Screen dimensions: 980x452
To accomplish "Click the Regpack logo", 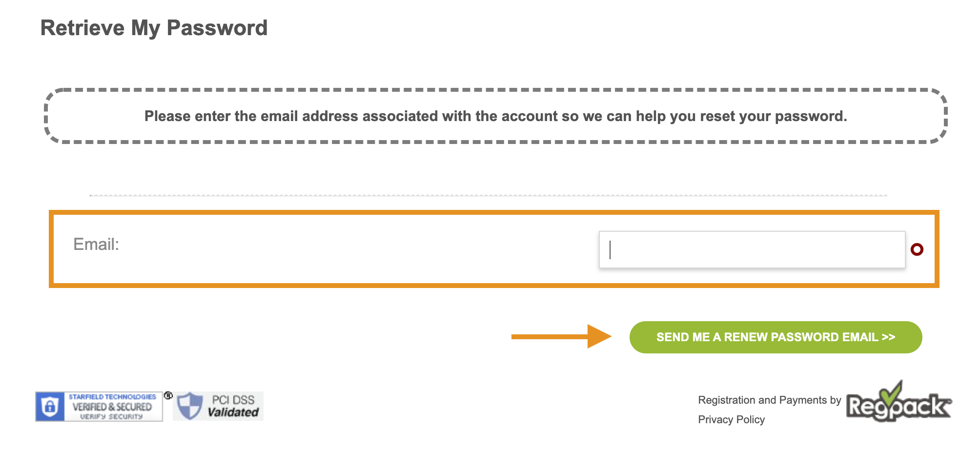I will [x=899, y=401].
